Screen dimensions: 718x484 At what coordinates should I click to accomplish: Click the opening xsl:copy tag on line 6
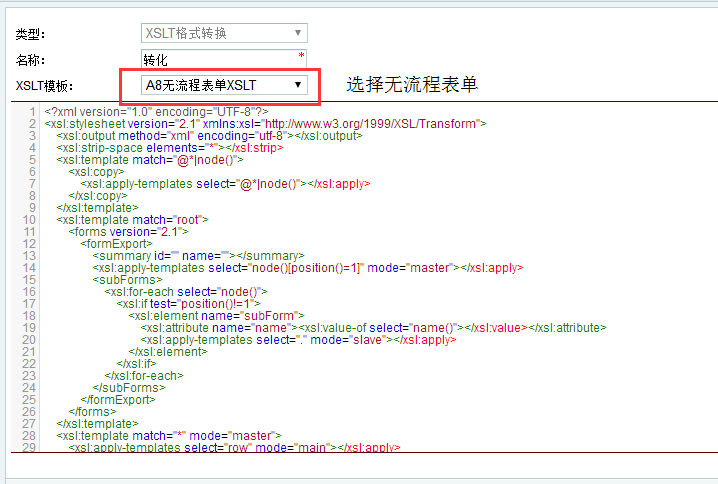[x=96, y=172]
